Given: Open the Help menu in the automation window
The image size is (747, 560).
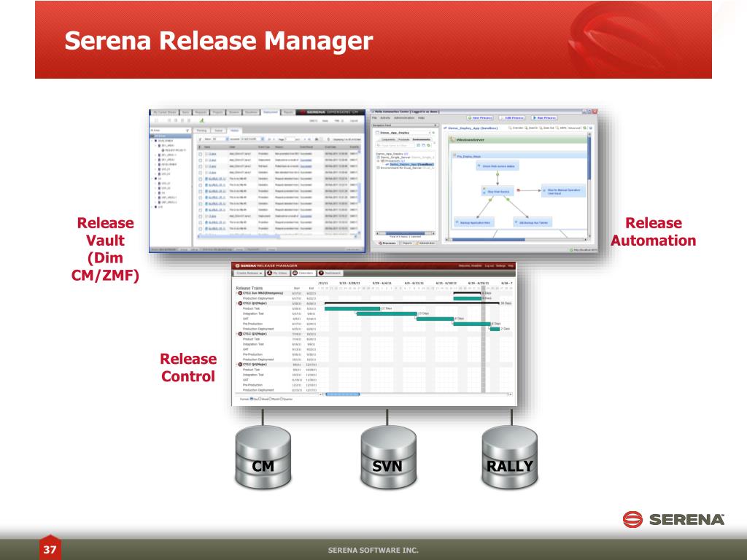Looking at the screenshot, I should (x=421, y=117).
